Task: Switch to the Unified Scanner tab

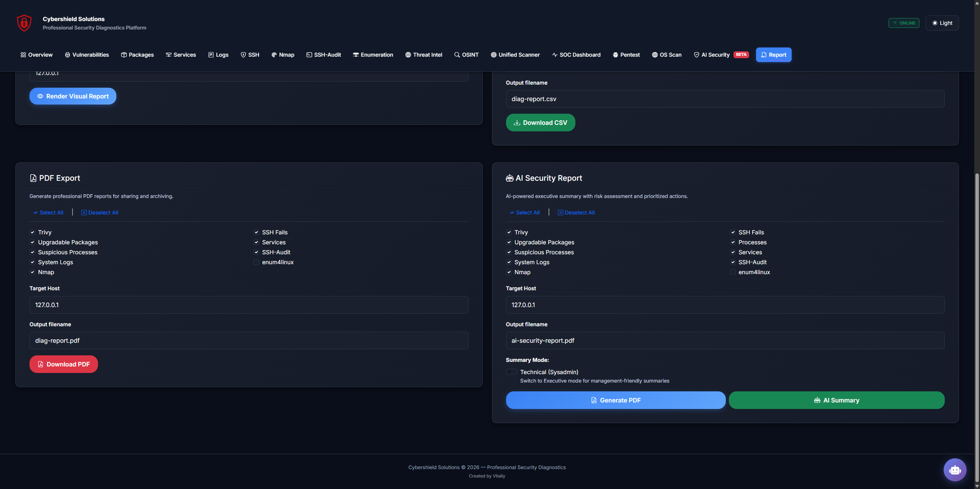Action: pos(515,55)
